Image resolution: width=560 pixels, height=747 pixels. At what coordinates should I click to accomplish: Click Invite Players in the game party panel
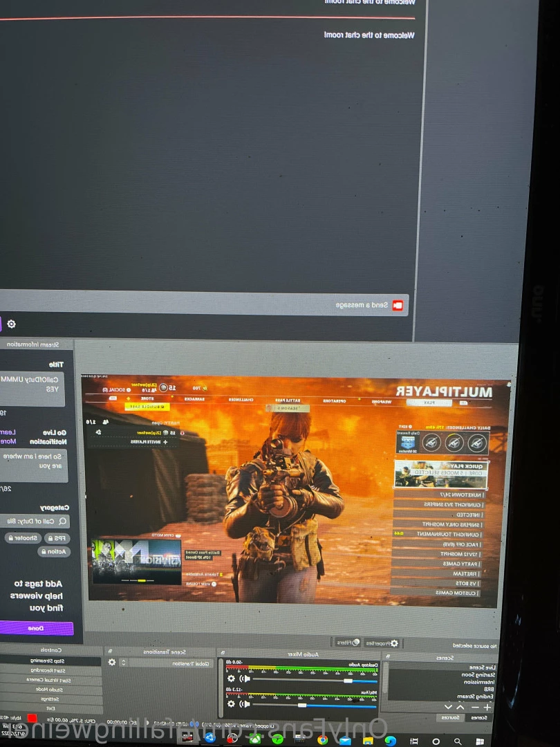[148, 442]
